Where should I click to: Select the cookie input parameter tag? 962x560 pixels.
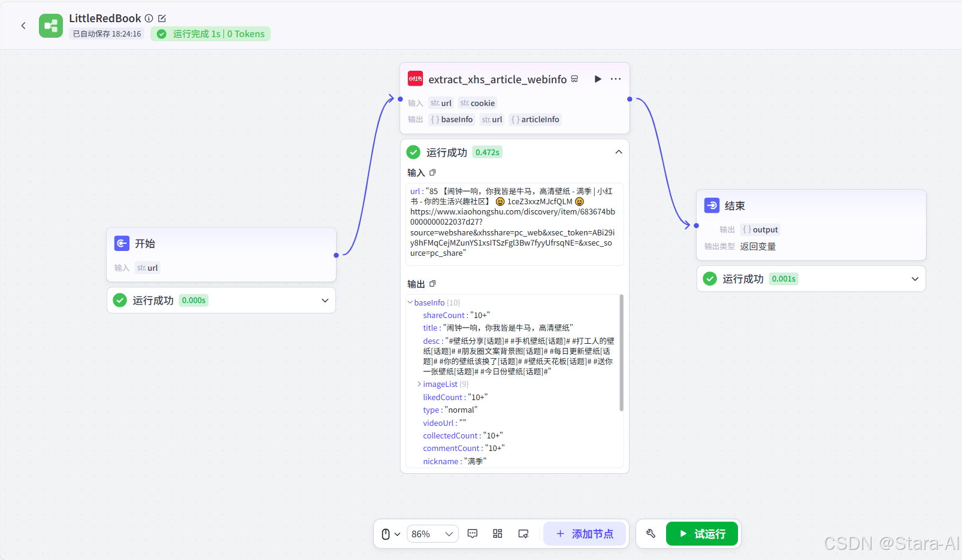coord(477,103)
